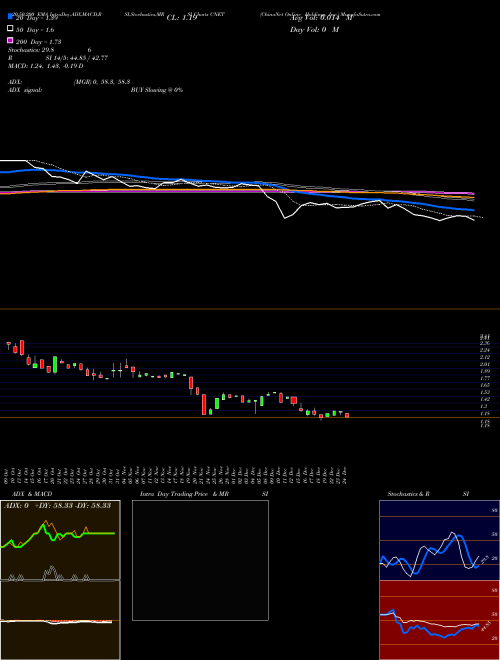This screenshot has width=500, height=660.
Task: Select the '200 Day = 1.73' legend text
Action: click(38, 42)
